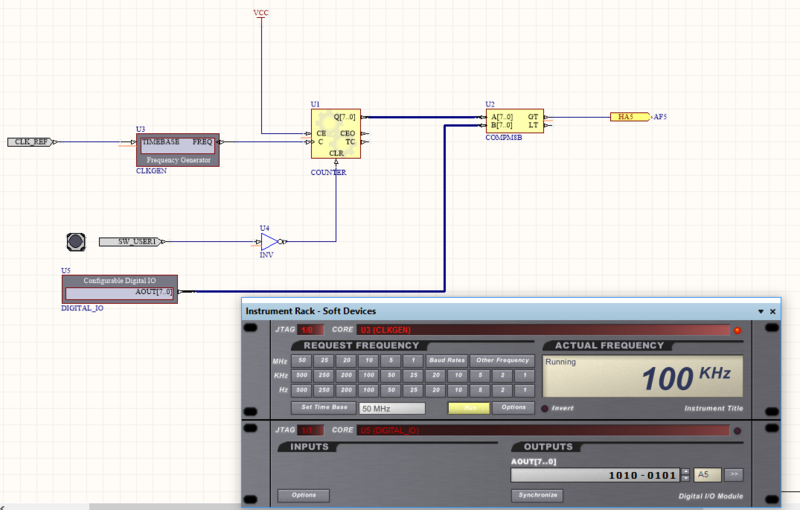Expand the >> button beside the A5 field

tap(733, 475)
